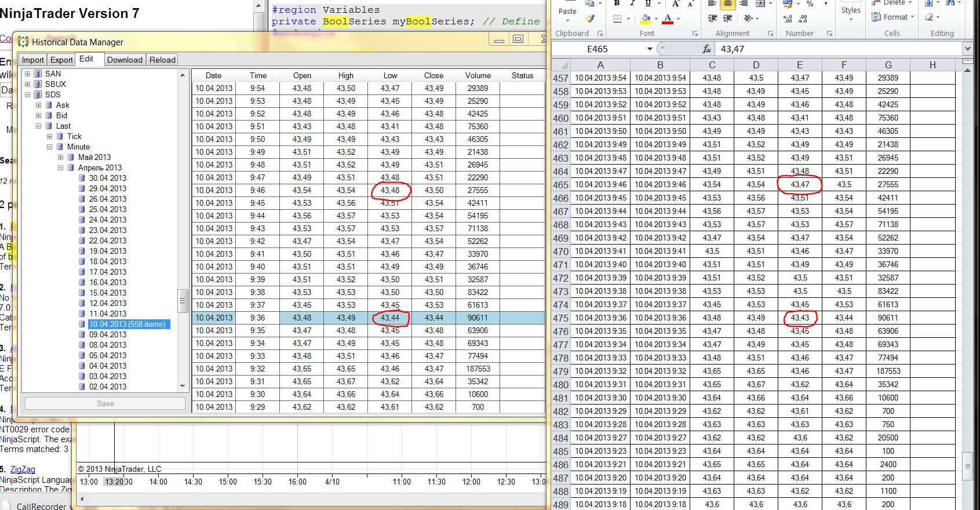This screenshot has width=980, height=510.
Task: Switch to the Export tab
Action: tap(61, 60)
